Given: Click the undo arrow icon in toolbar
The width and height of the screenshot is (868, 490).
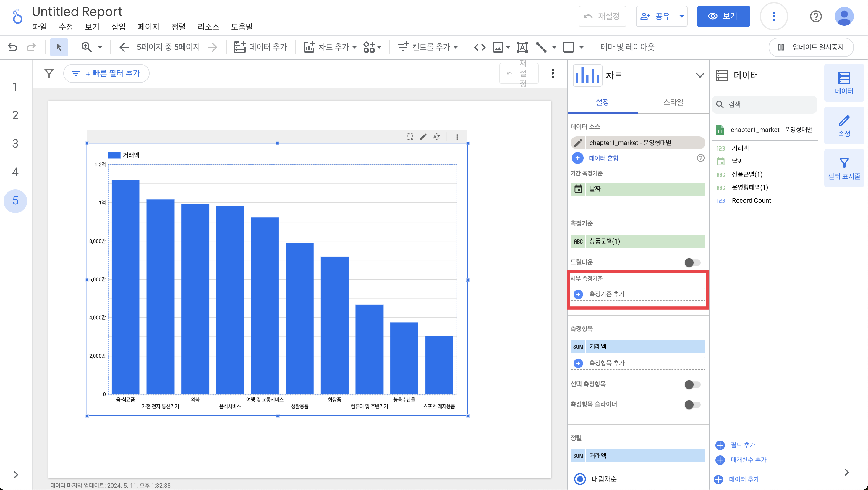Looking at the screenshot, I should pyautogui.click(x=12, y=47).
